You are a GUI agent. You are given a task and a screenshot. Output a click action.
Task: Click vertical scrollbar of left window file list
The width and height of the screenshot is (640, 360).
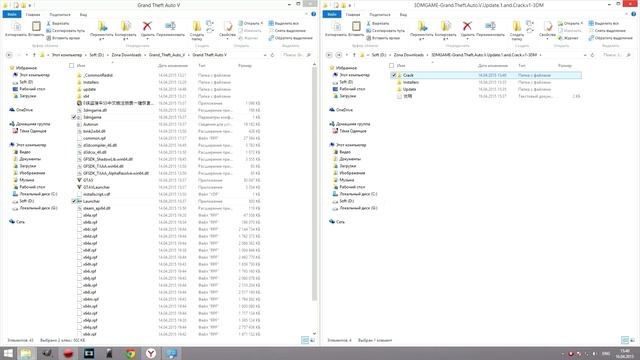[314, 184]
